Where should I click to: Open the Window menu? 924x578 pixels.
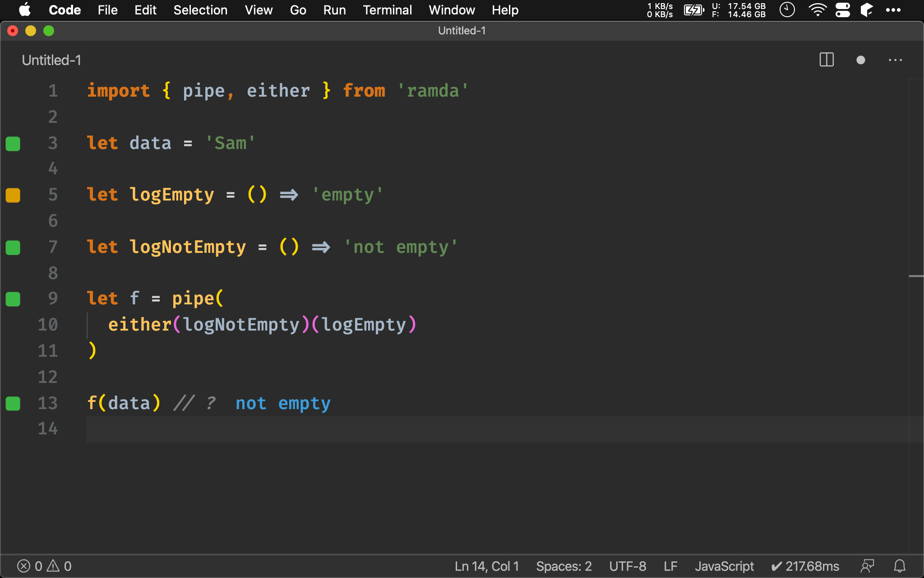pos(452,10)
